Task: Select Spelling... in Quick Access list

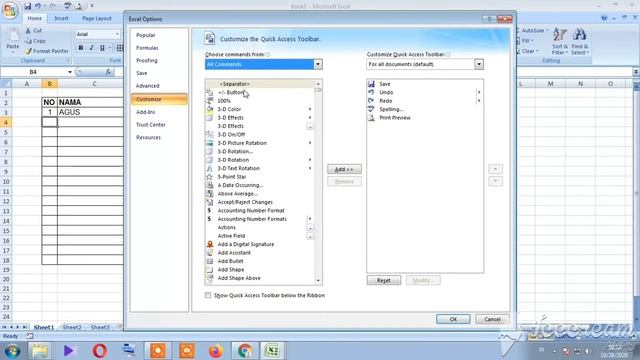Action: [425, 109]
